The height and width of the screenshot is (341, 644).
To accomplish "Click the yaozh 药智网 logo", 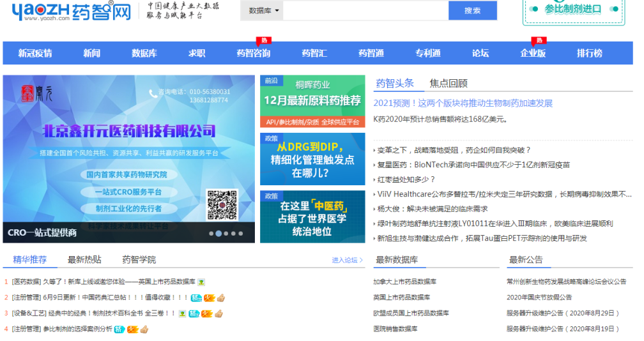I will pos(72,11).
